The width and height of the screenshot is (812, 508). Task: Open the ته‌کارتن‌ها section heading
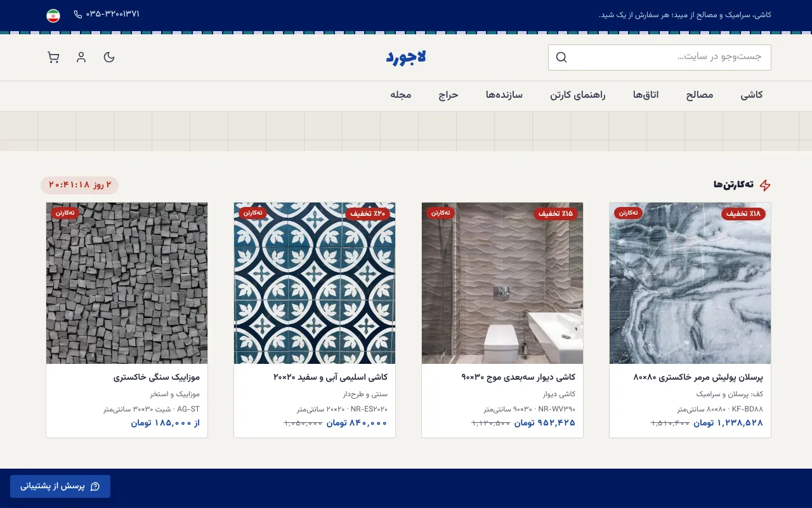coord(733,185)
